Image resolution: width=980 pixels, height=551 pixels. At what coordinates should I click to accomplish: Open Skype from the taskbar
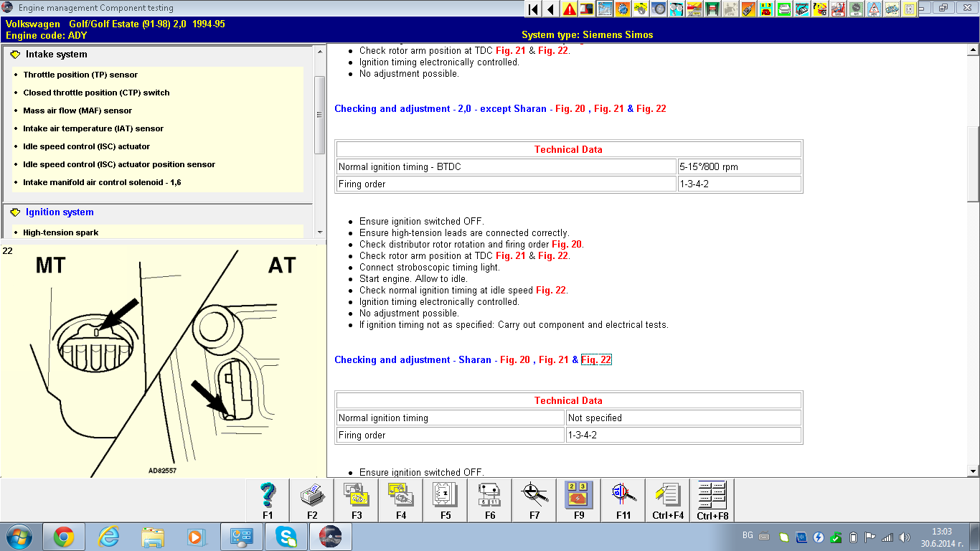click(x=286, y=537)
